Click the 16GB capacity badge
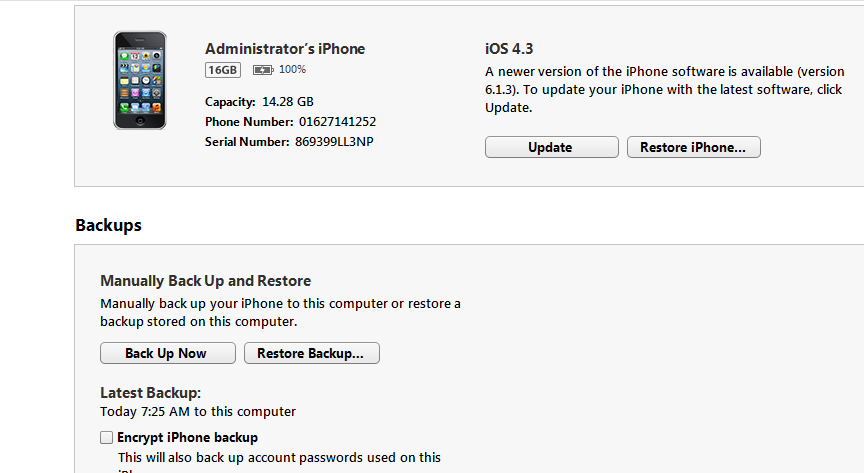This screenshot has height=473, width=864. (x=224, y=70)
